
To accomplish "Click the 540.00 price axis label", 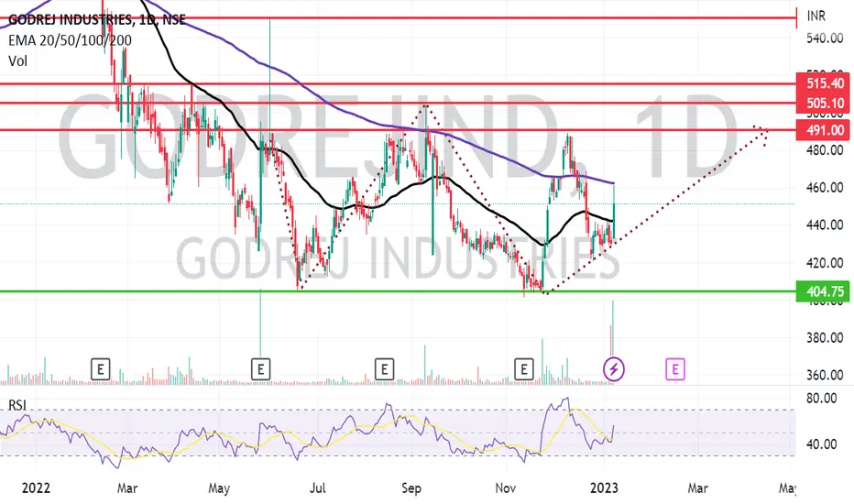I will point(825,38).
